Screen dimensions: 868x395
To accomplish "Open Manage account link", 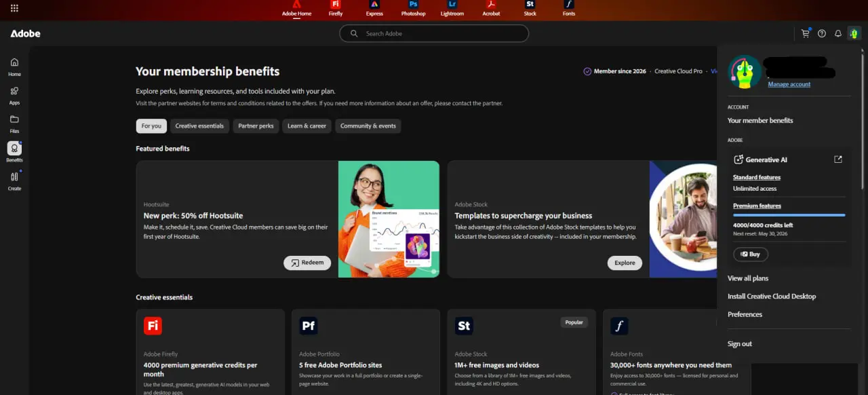I will pos(789,84).
